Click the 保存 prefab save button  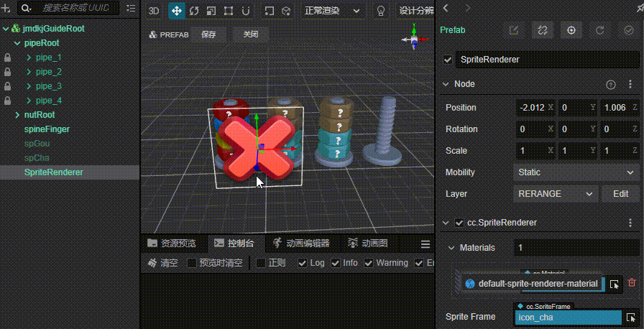208,34
